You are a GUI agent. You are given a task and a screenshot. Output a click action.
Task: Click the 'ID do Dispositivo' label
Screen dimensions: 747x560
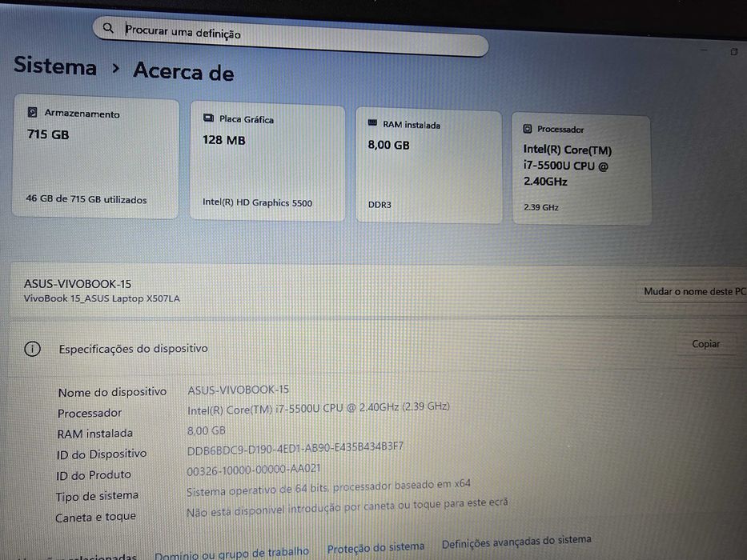pyautogui.click(x=102, y=454)
